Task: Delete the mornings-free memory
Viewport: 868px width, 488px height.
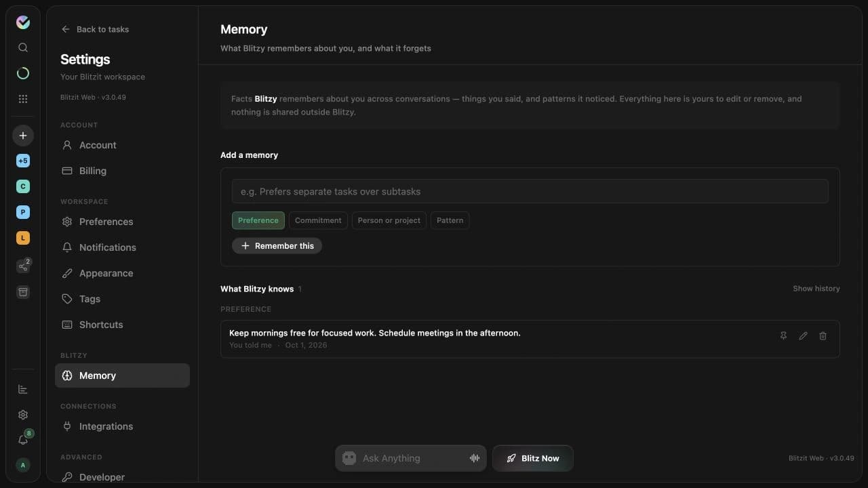Action: [823, 335]
